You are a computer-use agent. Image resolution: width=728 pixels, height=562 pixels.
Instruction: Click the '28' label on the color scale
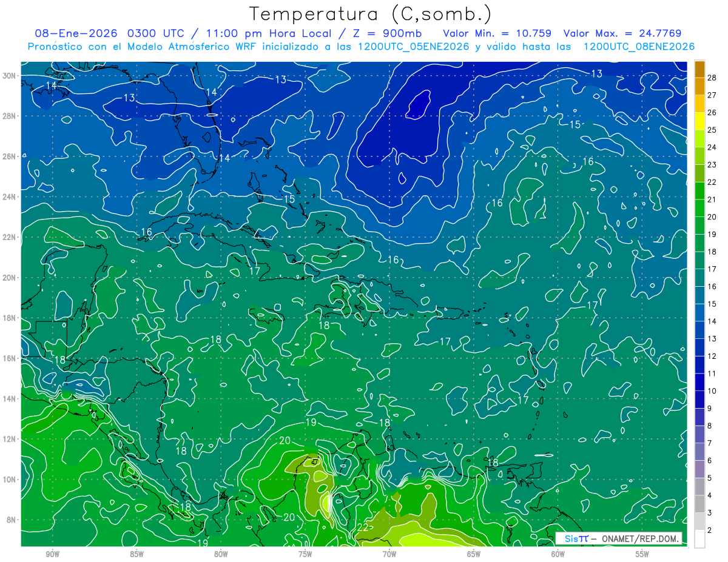tap(712, 78)
